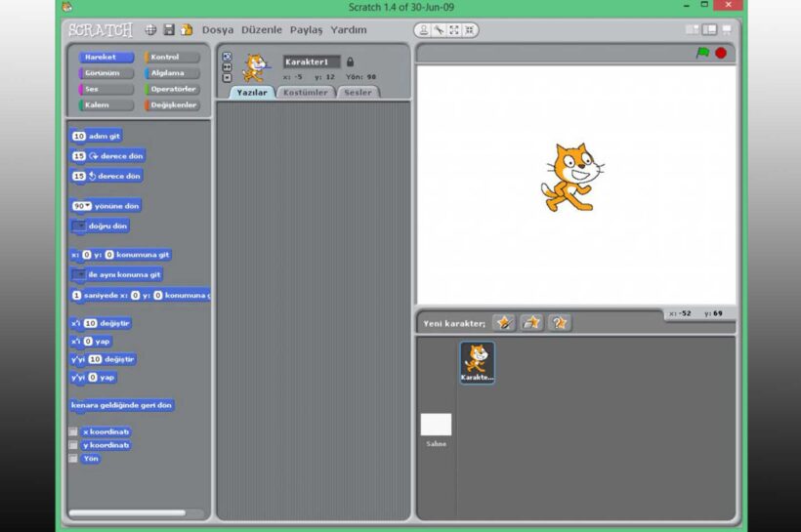Viewport: 801px width, 532px height.
Task: Select the Görünüm block category
Action: [x=106, y=73]
